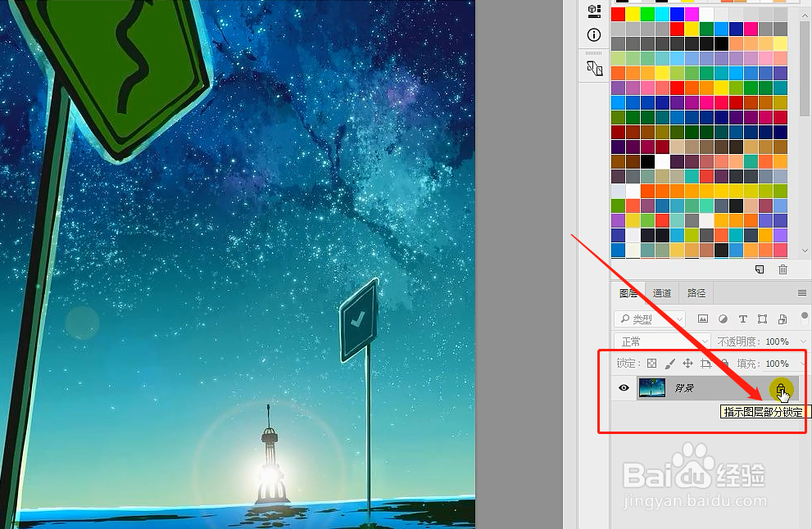
Task: Lock image pixels brush icon
Action: (669, 364)
